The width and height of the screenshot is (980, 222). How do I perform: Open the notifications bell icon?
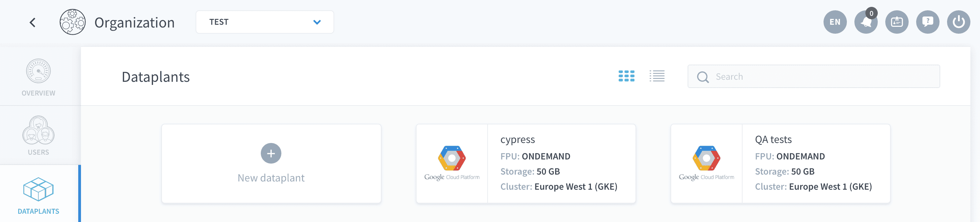866,22
